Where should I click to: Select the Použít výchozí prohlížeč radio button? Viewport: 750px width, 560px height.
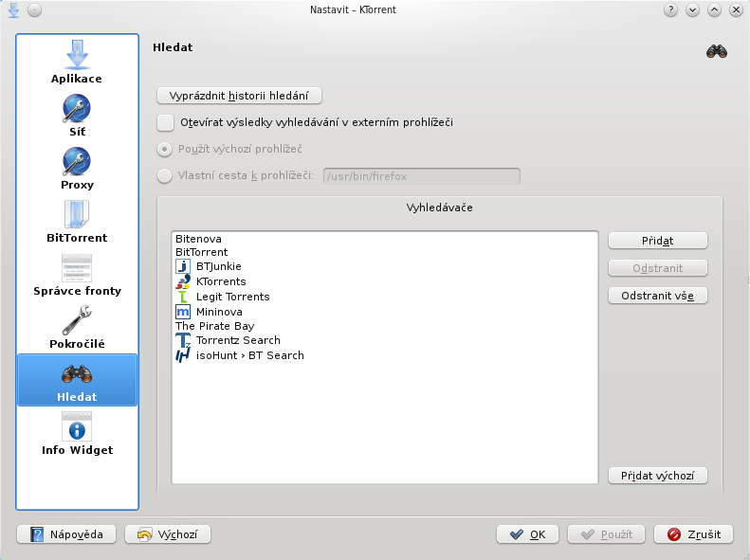click(165, 150)
